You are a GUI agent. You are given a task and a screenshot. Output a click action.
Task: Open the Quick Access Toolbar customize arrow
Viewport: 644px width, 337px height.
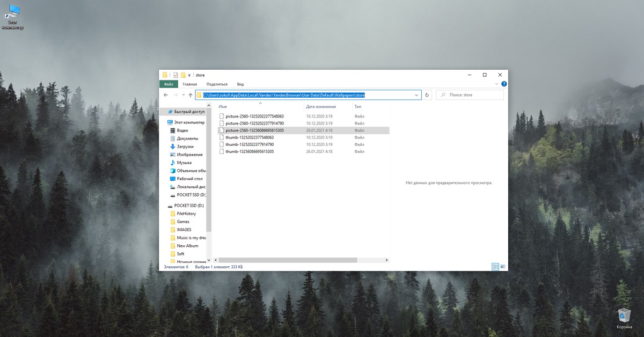[189, 75]
